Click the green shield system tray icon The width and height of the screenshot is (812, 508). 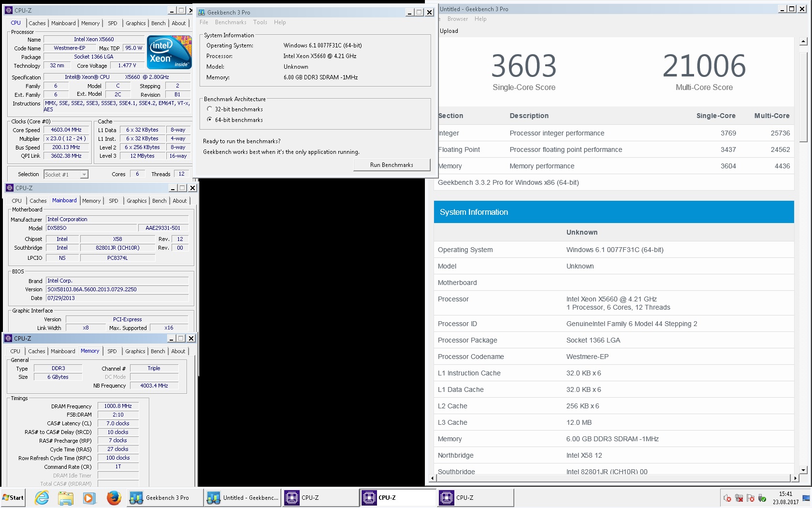pos(762,498)
